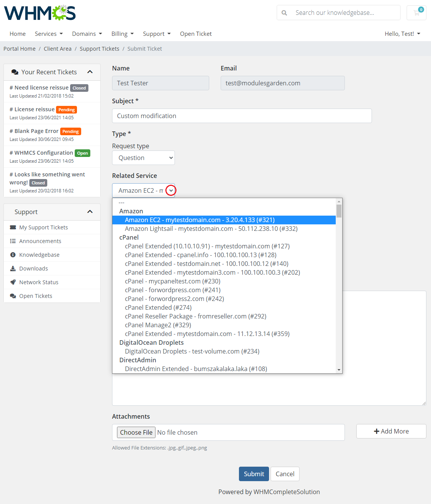Open Support Tickets breadcrumb link
The image size is (431, 504).
tap(99, 49)
